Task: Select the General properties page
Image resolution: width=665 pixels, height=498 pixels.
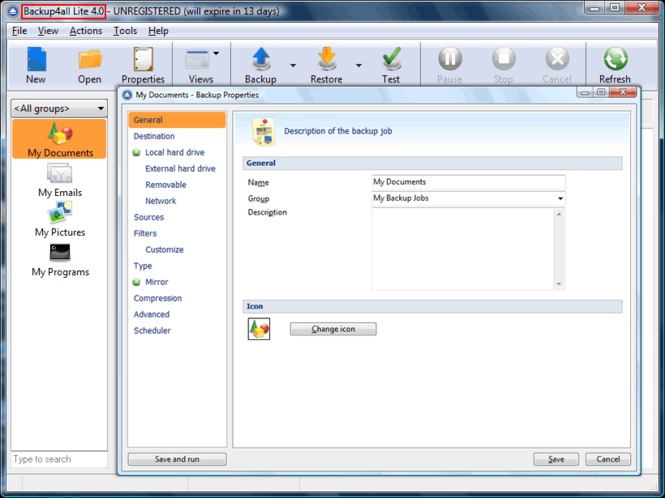Action: (x=177, y=120)
